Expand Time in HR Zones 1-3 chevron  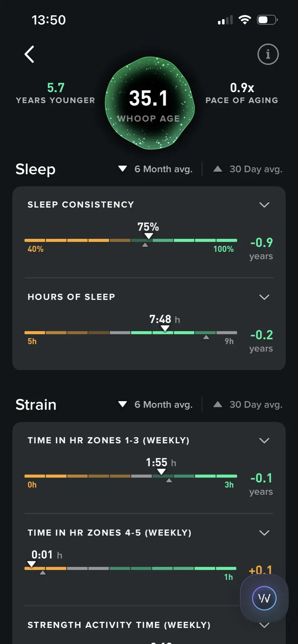click(264, 440)
